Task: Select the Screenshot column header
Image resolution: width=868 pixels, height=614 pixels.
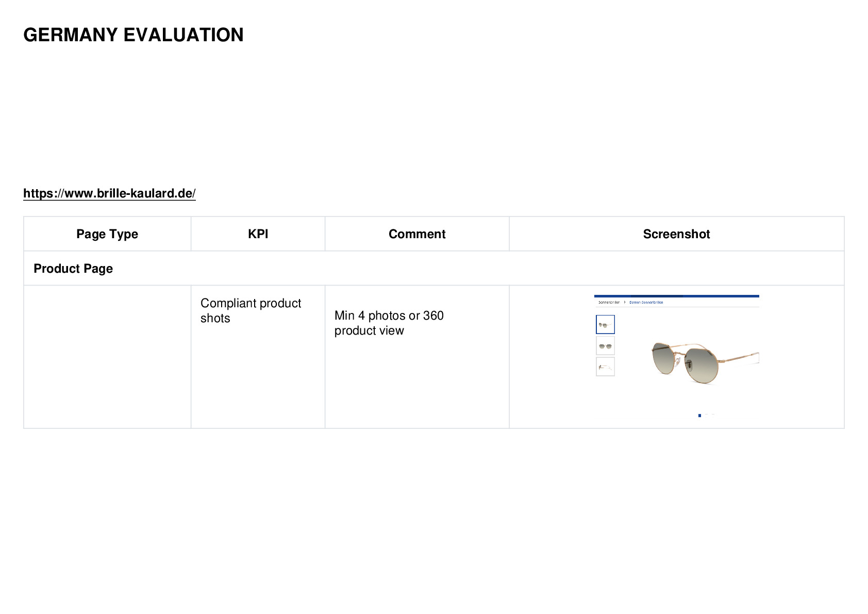Action: (677, 234)
